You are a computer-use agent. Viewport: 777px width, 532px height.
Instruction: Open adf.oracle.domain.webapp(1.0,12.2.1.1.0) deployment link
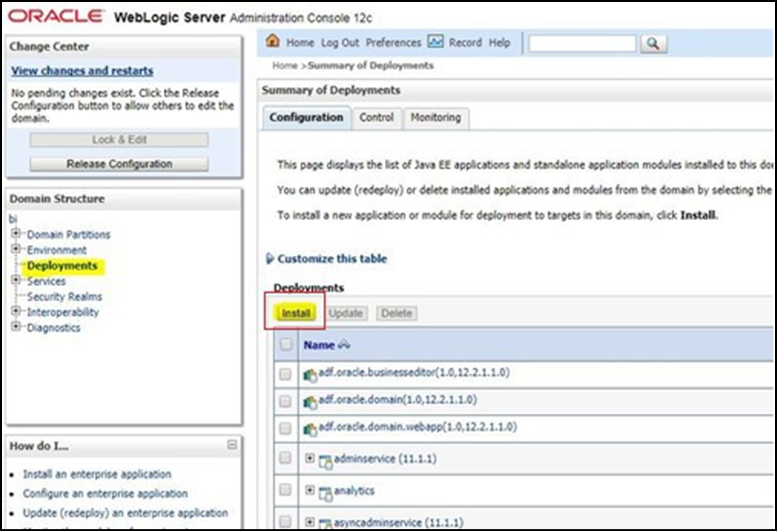pyautogui.click(x=418, y=427)
